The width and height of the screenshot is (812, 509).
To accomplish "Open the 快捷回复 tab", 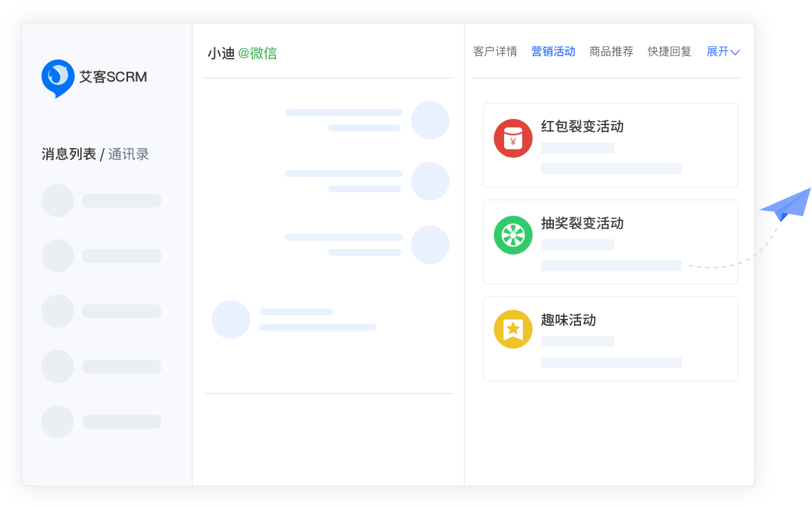I will coord(669,52).
